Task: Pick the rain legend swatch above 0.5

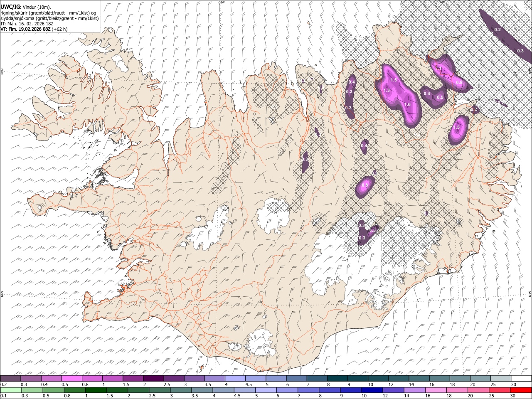Action: pyautogui.click(x=54, y=390)
